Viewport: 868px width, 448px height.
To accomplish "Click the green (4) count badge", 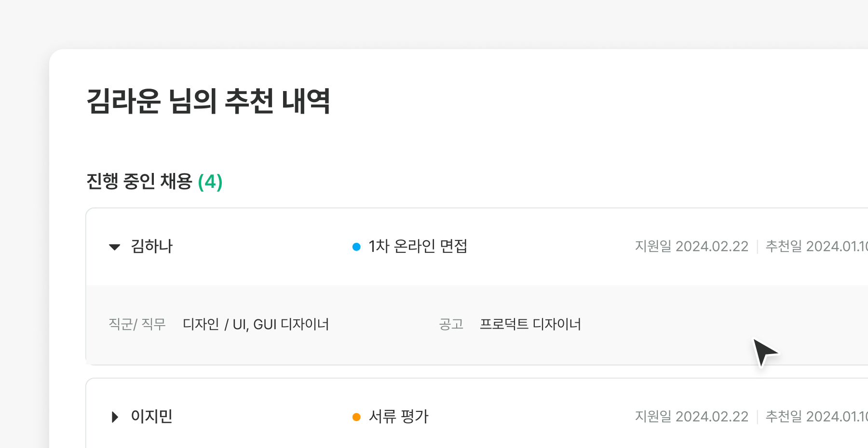I will coord(210,182).
